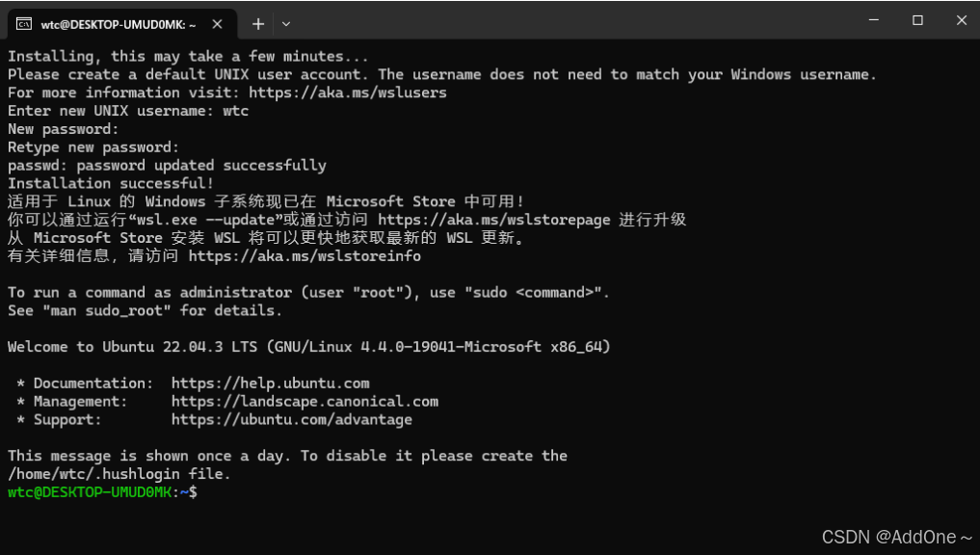Open the https://ubuntu.com/advantage support link

click(291, 419)
